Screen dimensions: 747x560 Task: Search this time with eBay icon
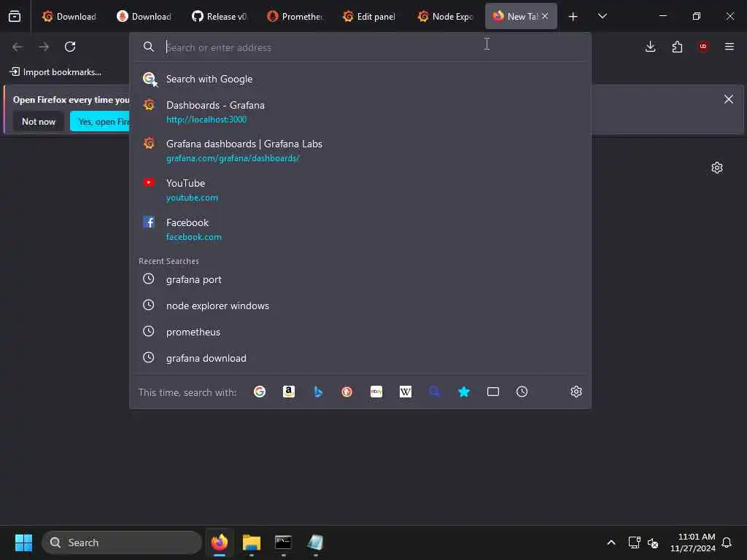pos(376,392)
